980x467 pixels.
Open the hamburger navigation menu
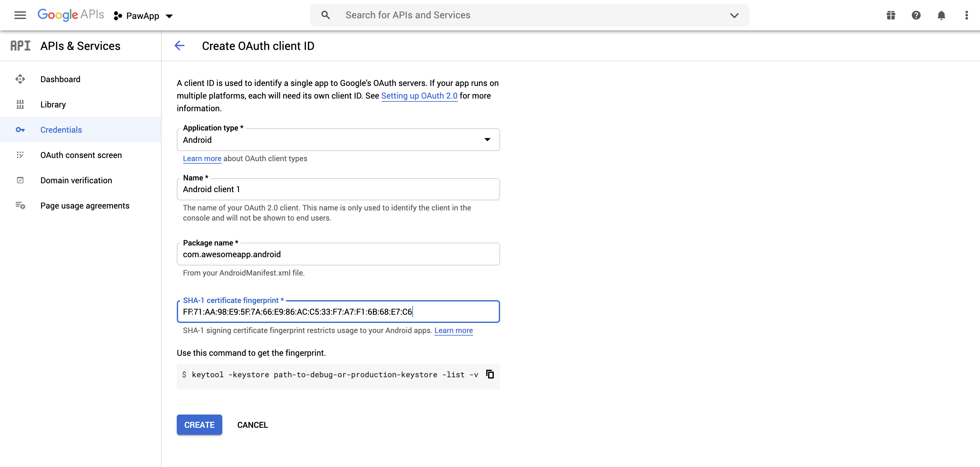20,15
